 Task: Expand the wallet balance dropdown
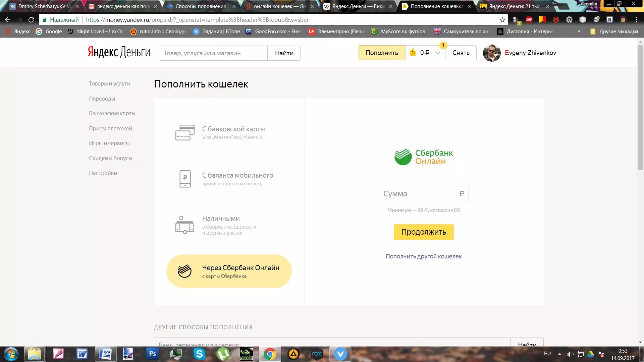tap(437, 53)
